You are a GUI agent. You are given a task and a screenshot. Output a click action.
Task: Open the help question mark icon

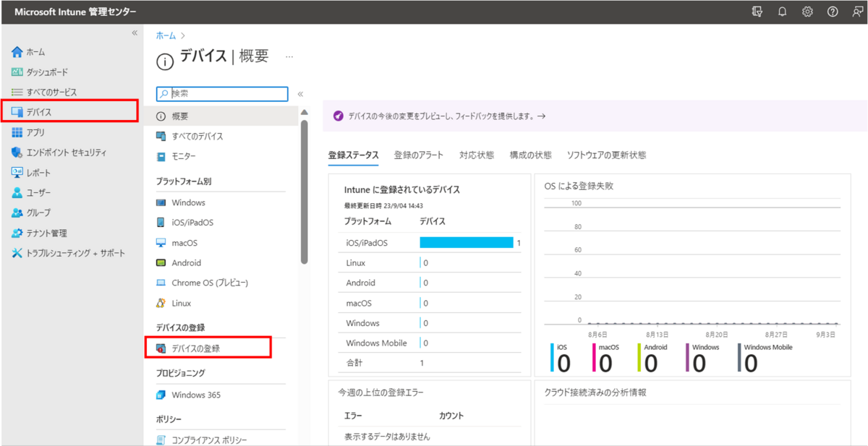(833, 12)
